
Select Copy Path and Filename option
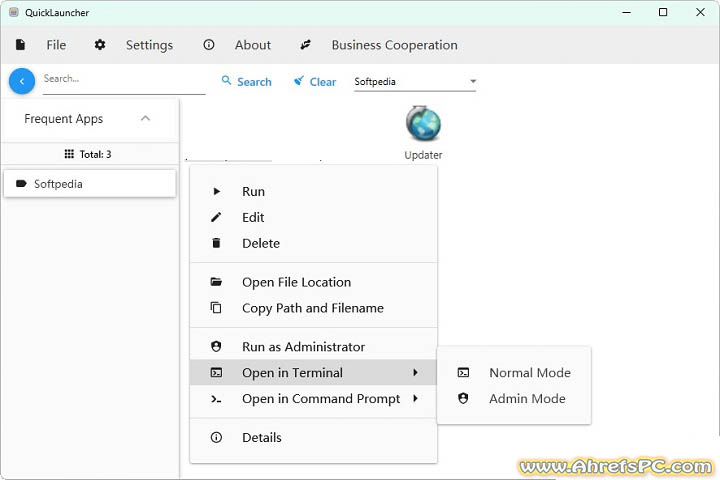(x=312, y=308)
